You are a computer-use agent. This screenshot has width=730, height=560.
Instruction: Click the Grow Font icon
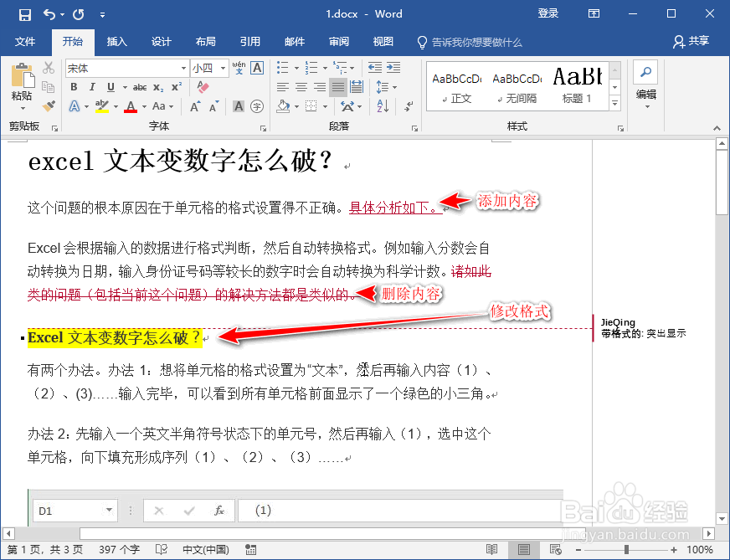pyautogui.click(x=196, y=106)
